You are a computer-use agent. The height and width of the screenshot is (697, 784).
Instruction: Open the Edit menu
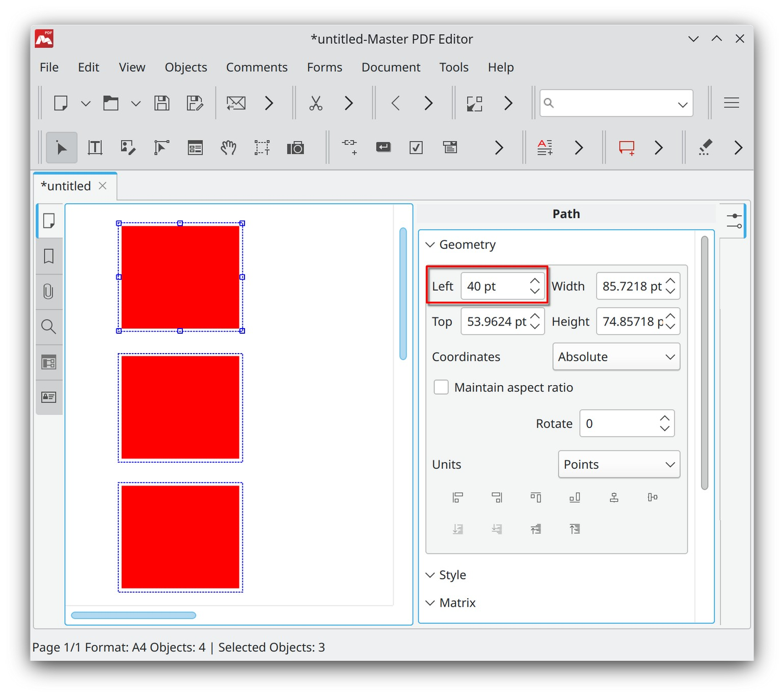(89, 67)
